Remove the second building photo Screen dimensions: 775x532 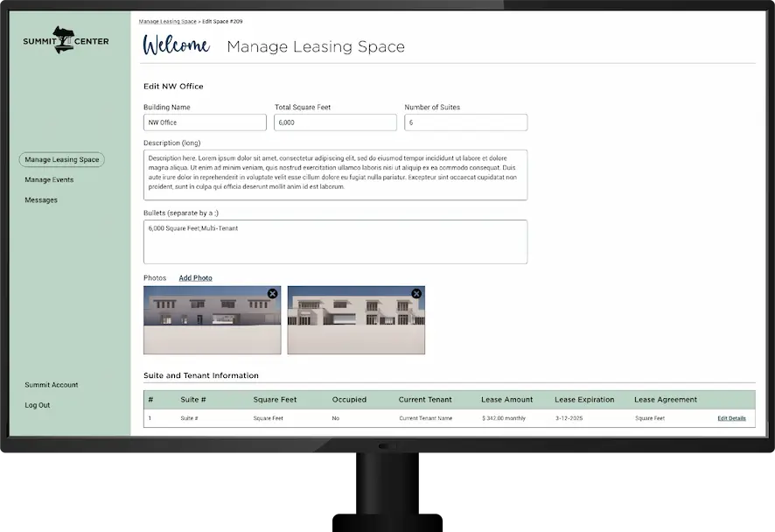(416, 294)
